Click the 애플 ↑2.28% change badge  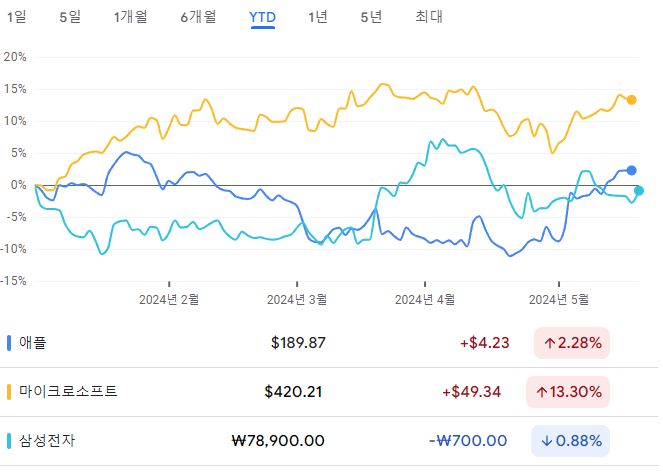pyautogui.click(x=572, y=343)
